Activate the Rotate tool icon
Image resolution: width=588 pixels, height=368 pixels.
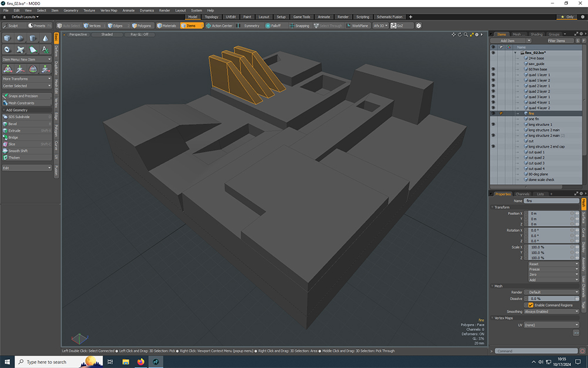32,69
